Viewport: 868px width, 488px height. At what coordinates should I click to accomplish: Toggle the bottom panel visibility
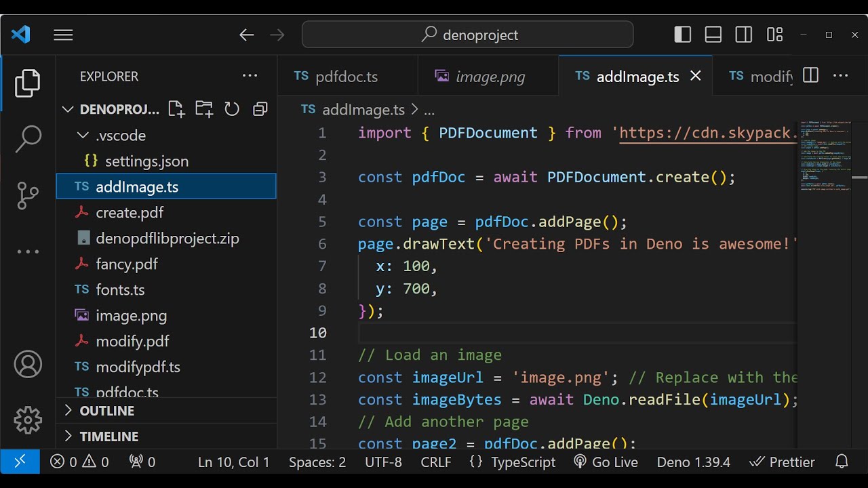click(x=713, y=35)
